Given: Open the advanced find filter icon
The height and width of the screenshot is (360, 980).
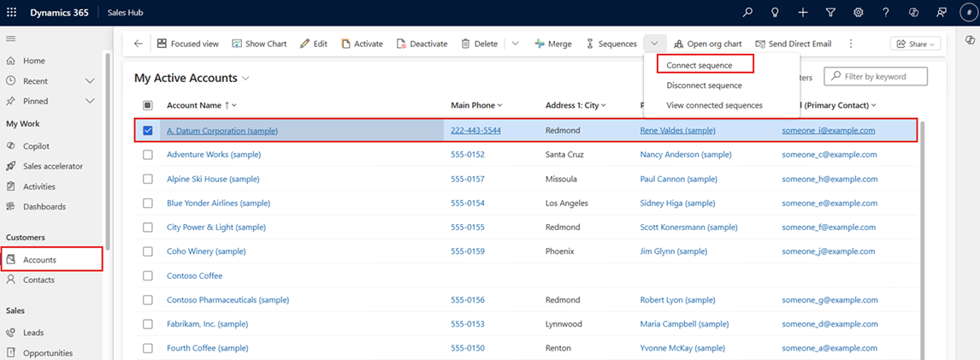Looking at the screenshot, I should pyautogui.click(x=830, y=13).
